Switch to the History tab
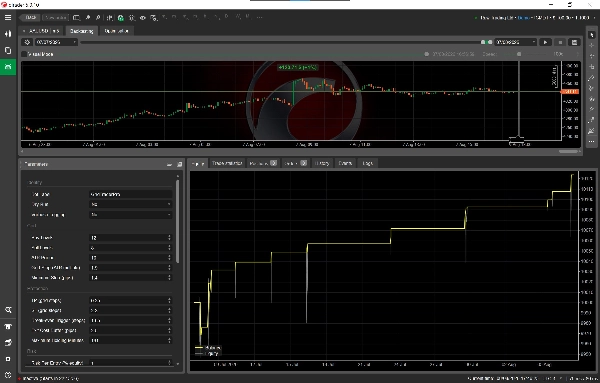Image resolution: width=600 pixels, height=383 pixels. tap(322, 163)
